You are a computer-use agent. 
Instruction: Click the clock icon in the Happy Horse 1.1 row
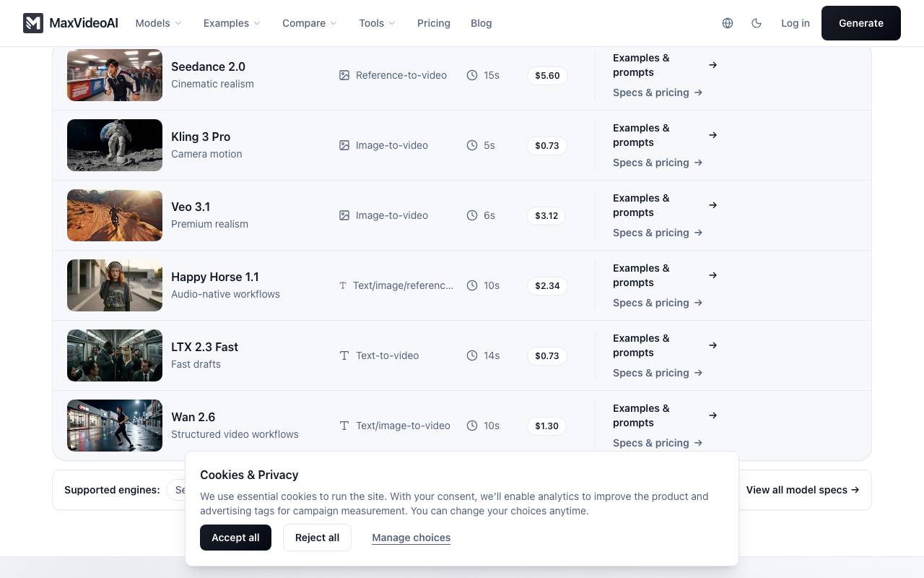pyautogui.click(x=472, y=285)
